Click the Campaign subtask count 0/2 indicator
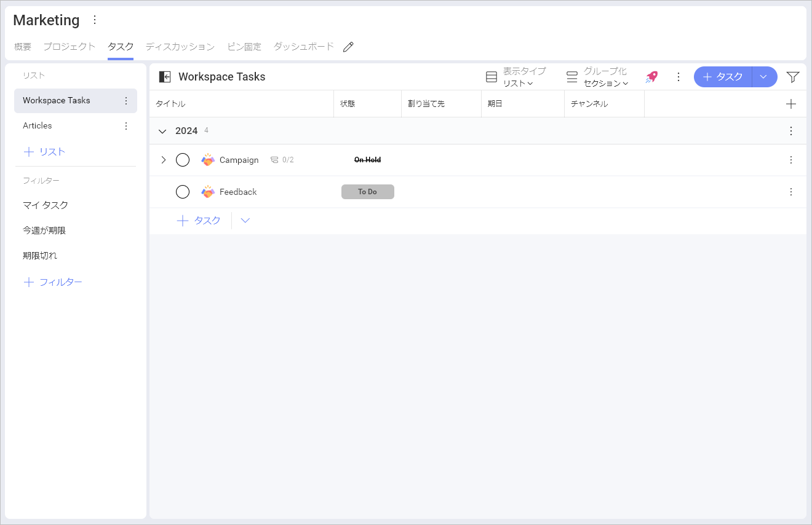This screenshot has height=525, width=812. coord(282,160)
